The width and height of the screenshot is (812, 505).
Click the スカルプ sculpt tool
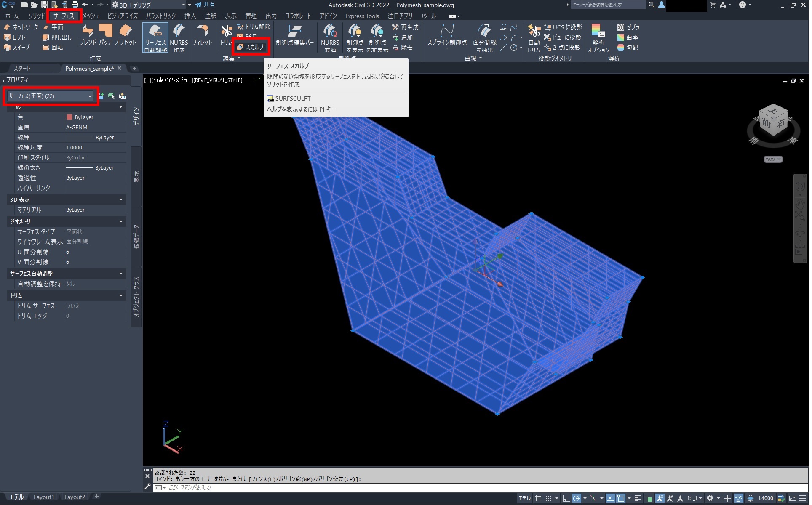tap(251, 47)
